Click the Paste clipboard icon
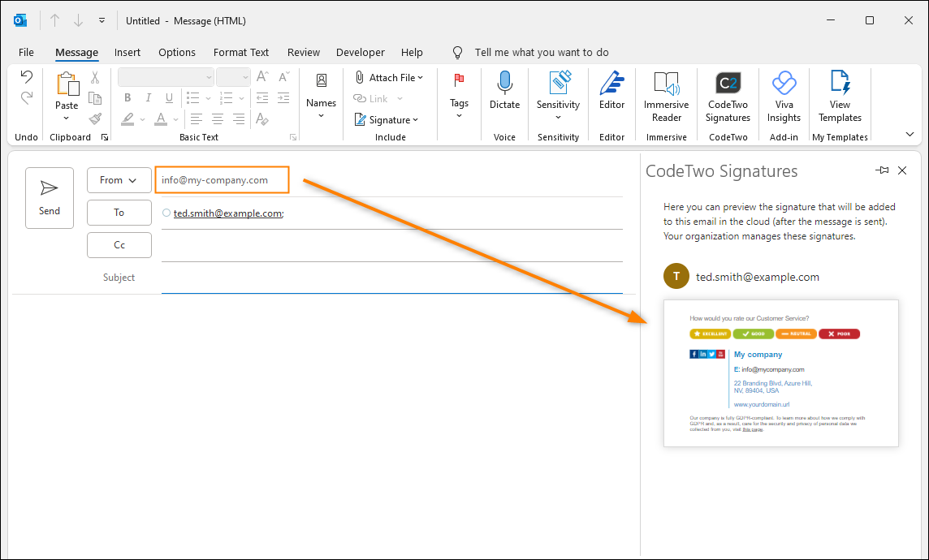The height and width of the screenshot is (560, 929). click(67, 84)
